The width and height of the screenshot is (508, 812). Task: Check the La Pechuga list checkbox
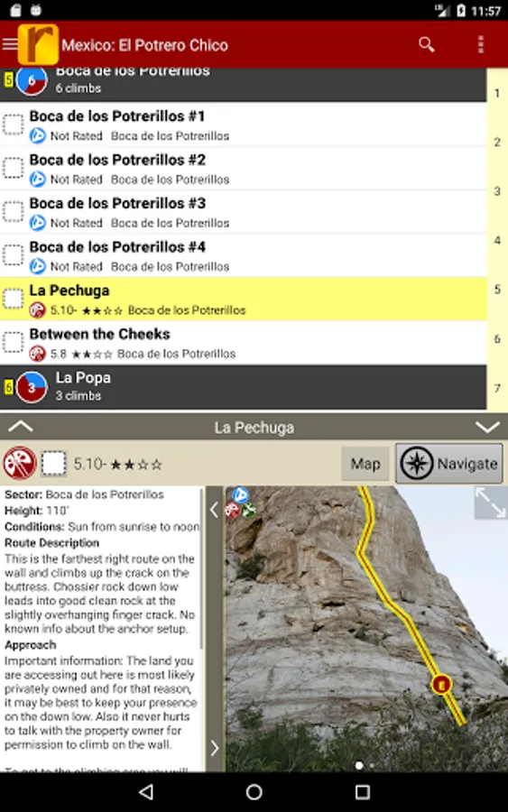pyautogui.click(x=13, y=299)
